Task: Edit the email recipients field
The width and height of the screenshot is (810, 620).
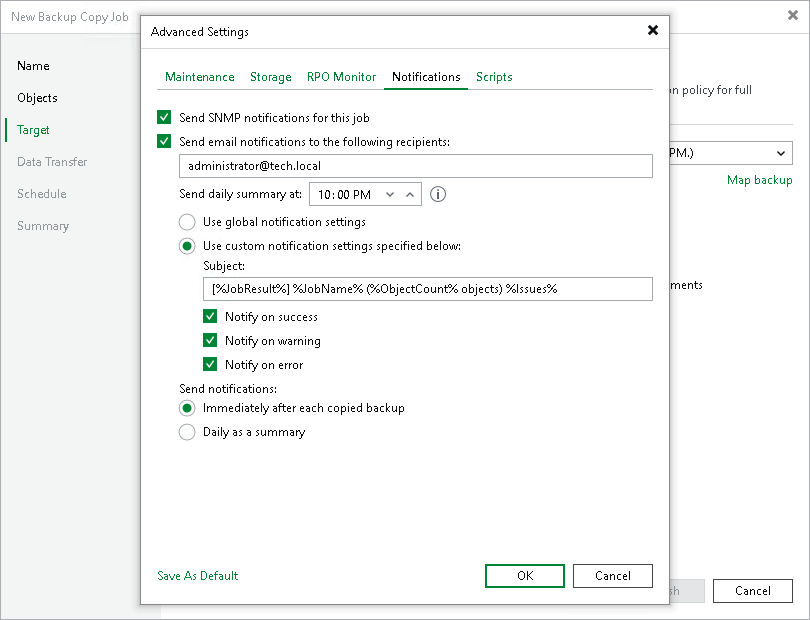Action: tap(416, 166)
